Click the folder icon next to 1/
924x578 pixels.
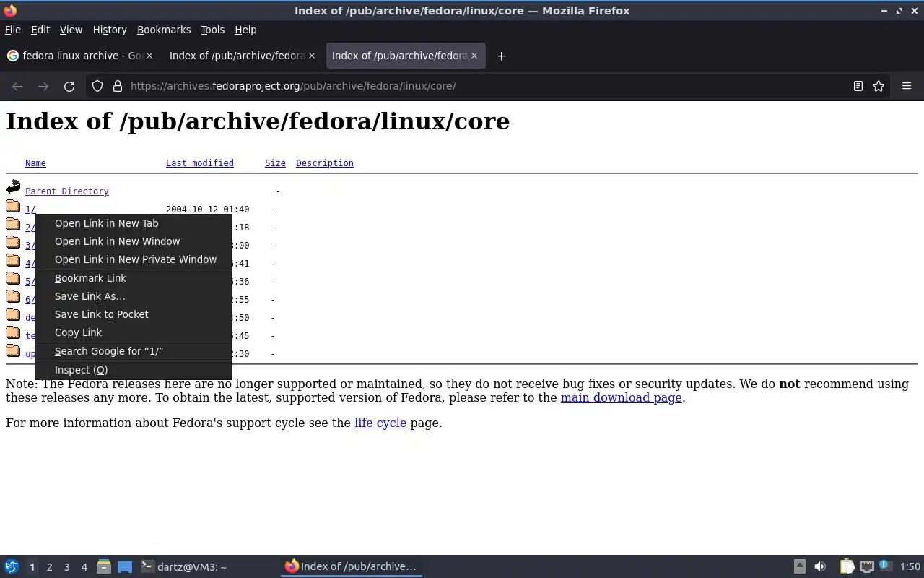[x=13, y=207]
